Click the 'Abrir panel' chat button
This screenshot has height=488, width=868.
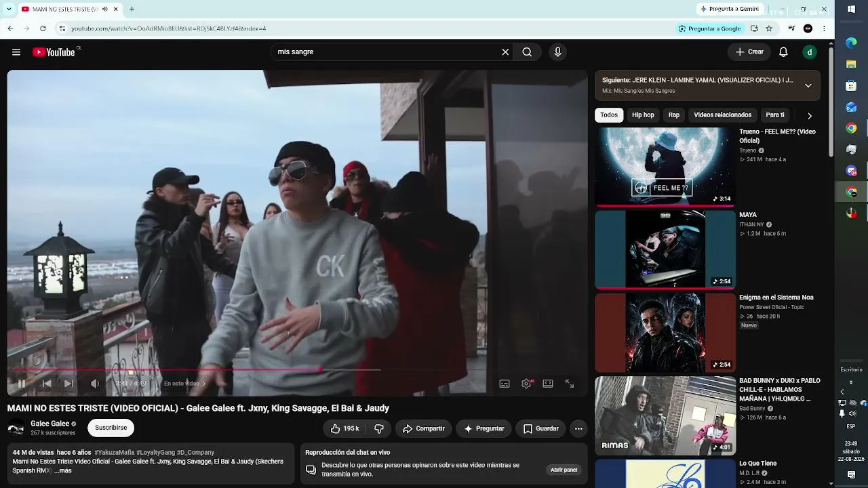(x=564, y=470)
